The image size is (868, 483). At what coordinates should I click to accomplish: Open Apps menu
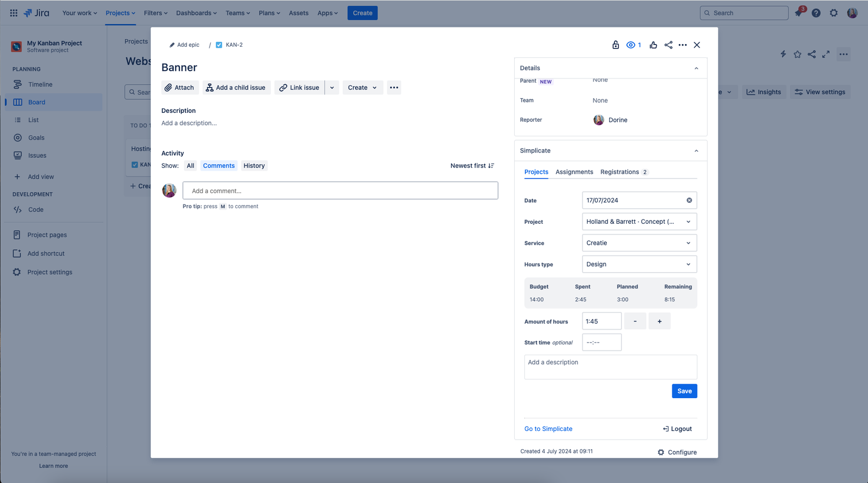(328, 13)
